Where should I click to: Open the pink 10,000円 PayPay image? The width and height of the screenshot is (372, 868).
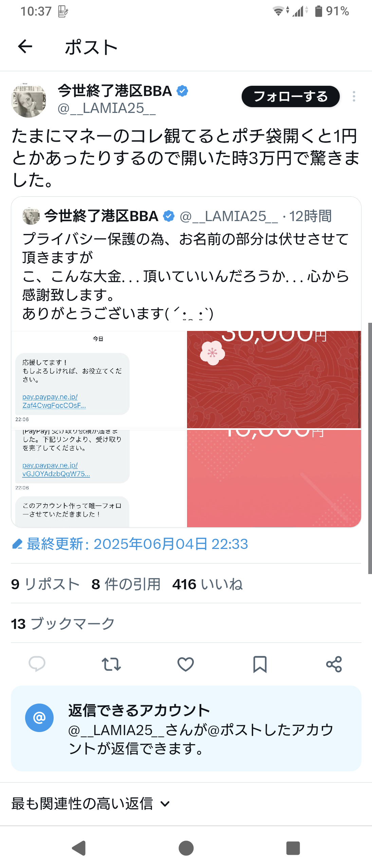click(274, 478)
